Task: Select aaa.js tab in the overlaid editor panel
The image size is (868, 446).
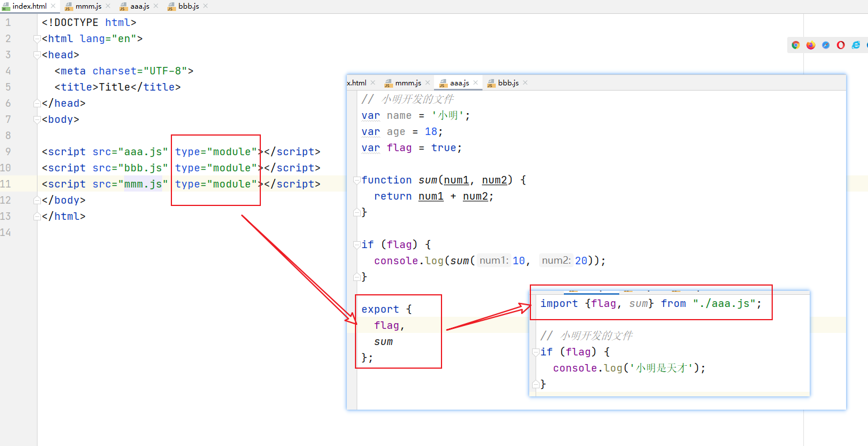Action: [x=459, y=83]
